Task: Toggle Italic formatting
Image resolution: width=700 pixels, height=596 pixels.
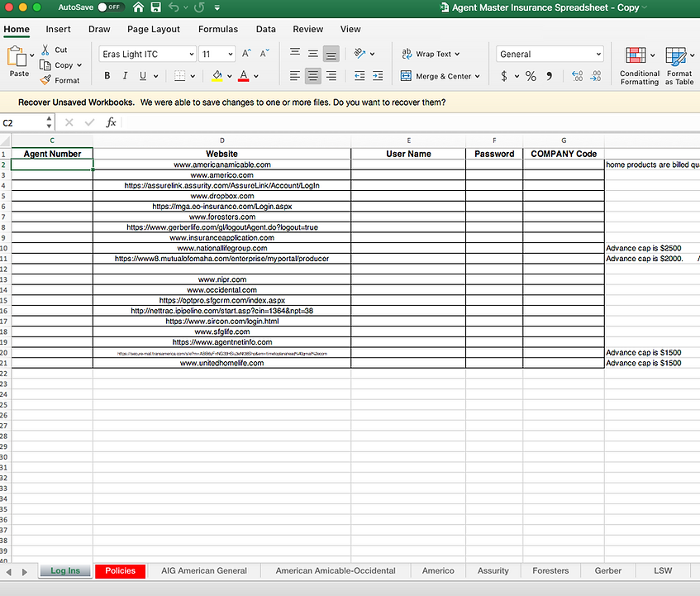Action: 125,76
